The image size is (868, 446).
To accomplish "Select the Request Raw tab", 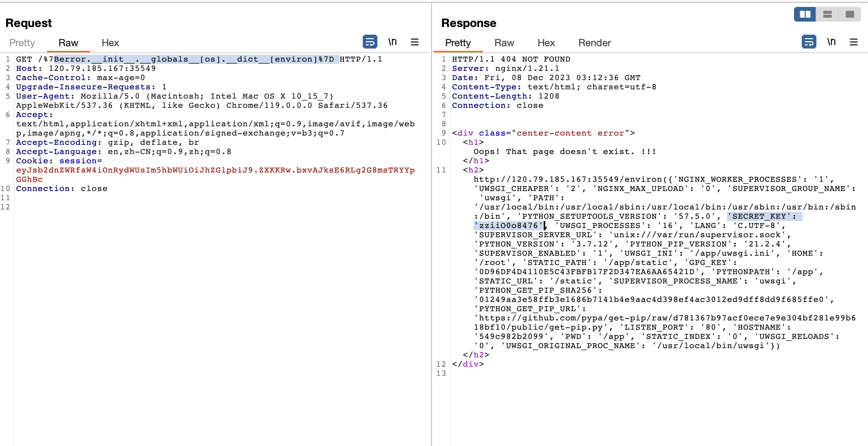I will 68,43.
